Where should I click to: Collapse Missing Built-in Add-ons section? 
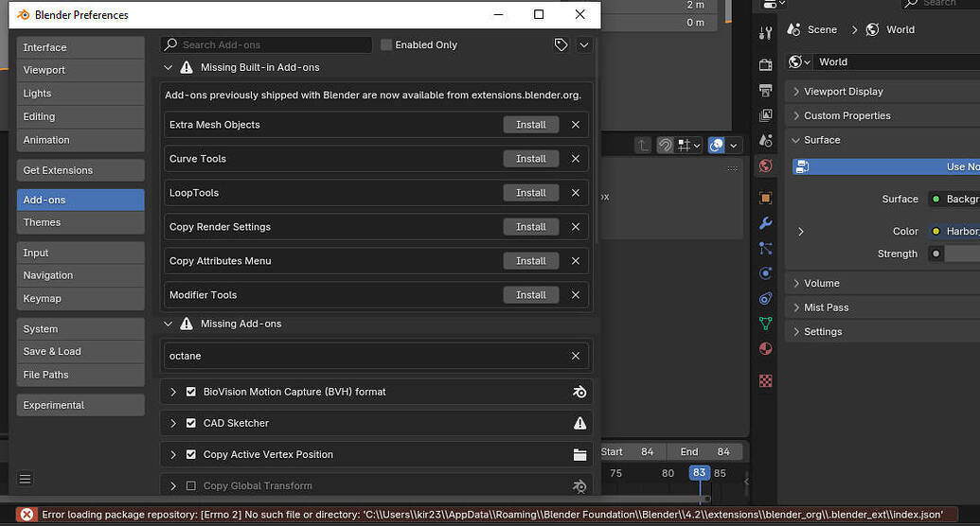pyautogui.click(x=168, y=67)
